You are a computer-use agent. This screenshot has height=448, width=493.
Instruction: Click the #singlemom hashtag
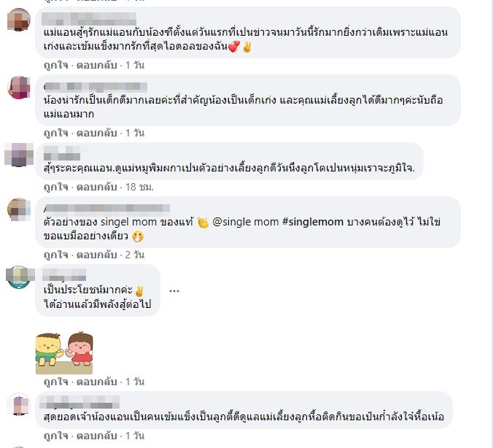point(313,222)
